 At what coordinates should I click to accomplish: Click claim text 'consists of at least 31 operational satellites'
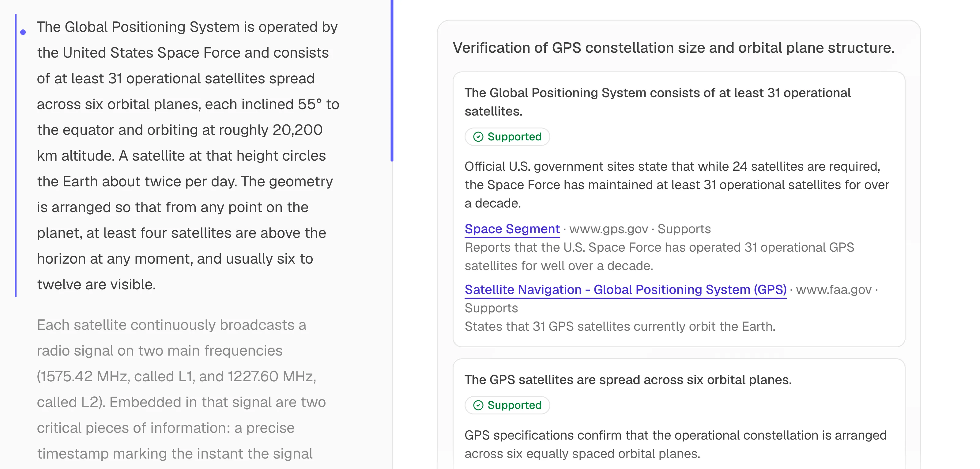coord(658,102)
